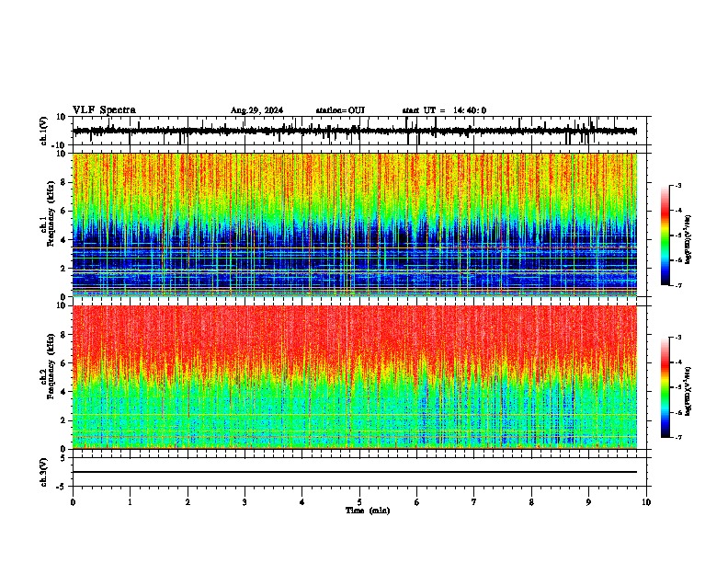728x563 pixels.
Task: Click the ch.2 colorbar log(PSD) label
Action: (688, 392)
